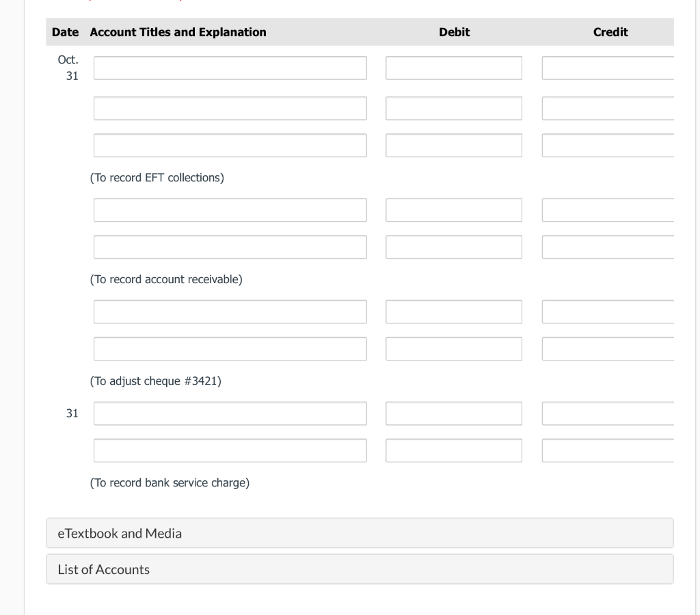Click debit field in second 31 date row
The height and width of the screenshot is (615, 700).
(454, 414)
